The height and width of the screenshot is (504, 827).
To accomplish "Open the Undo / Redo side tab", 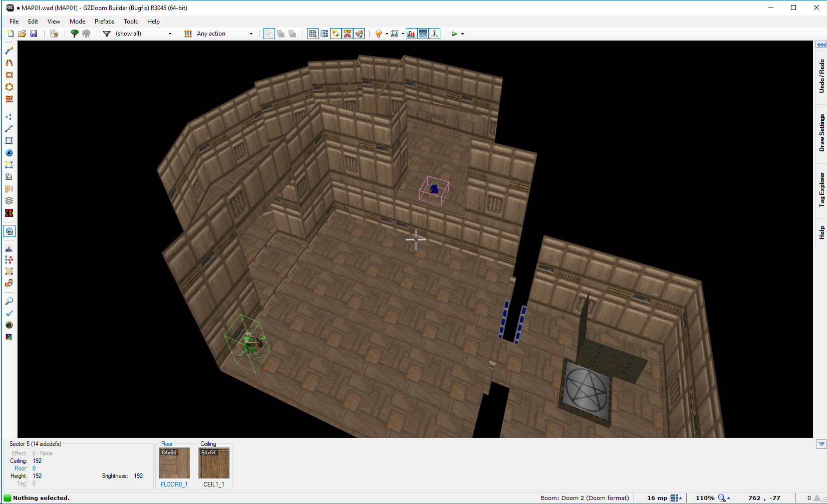I will point(821,76).
